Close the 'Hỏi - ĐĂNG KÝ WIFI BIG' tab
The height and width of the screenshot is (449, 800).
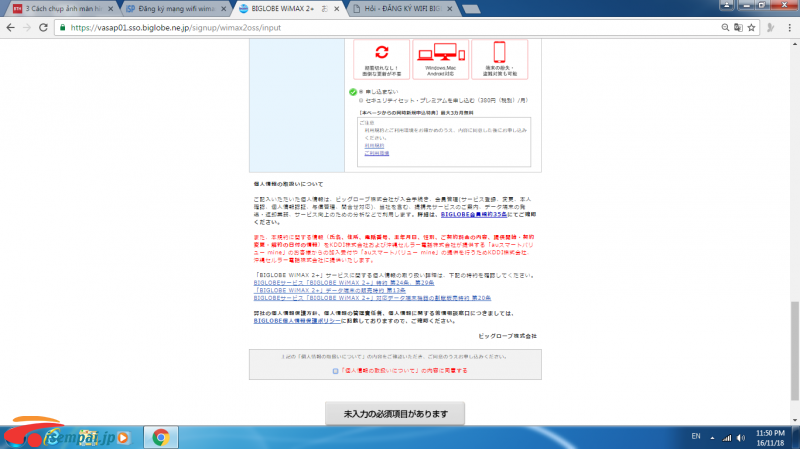coord(449,9)
